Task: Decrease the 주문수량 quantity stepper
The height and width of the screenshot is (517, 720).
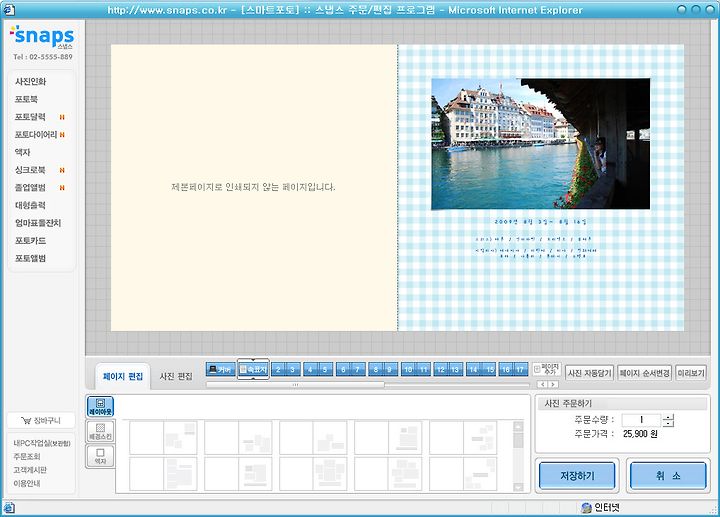Action: [x=669, y=423]
